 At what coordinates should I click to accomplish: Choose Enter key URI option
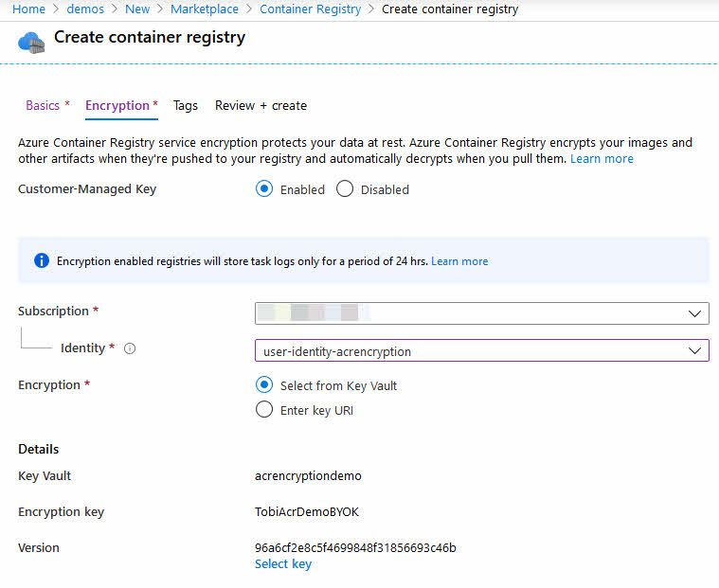(x=264, y=409)
